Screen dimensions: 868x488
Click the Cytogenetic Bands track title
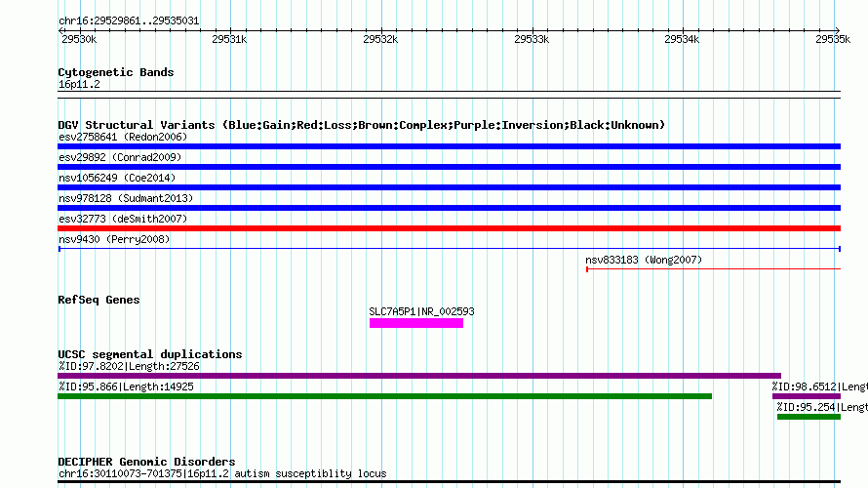[x=116, y=72]
